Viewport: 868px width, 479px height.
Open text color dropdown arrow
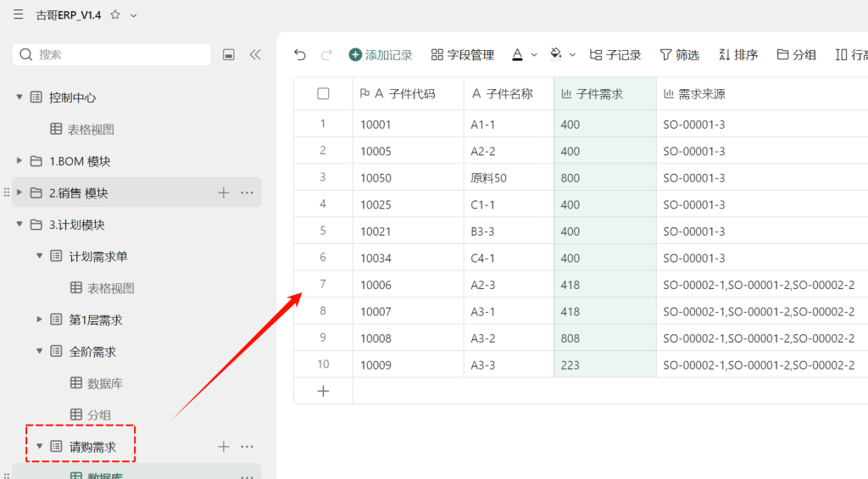tap(534, 55)
